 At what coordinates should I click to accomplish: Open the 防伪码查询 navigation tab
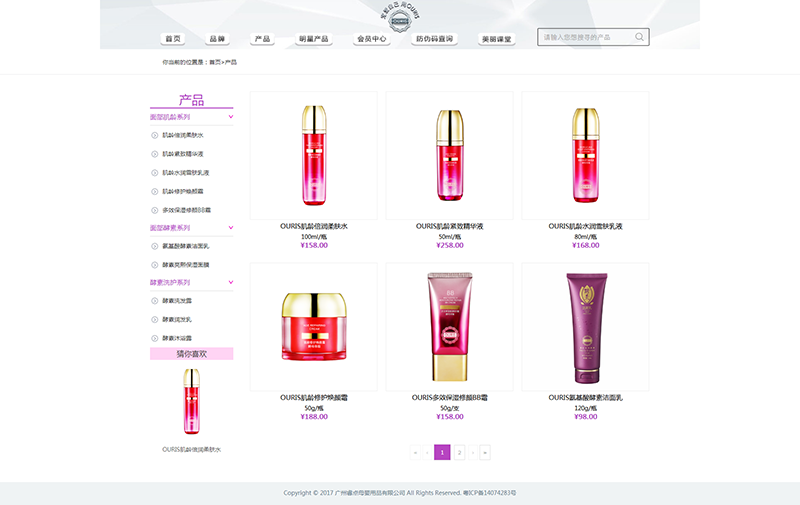point(434,39)
